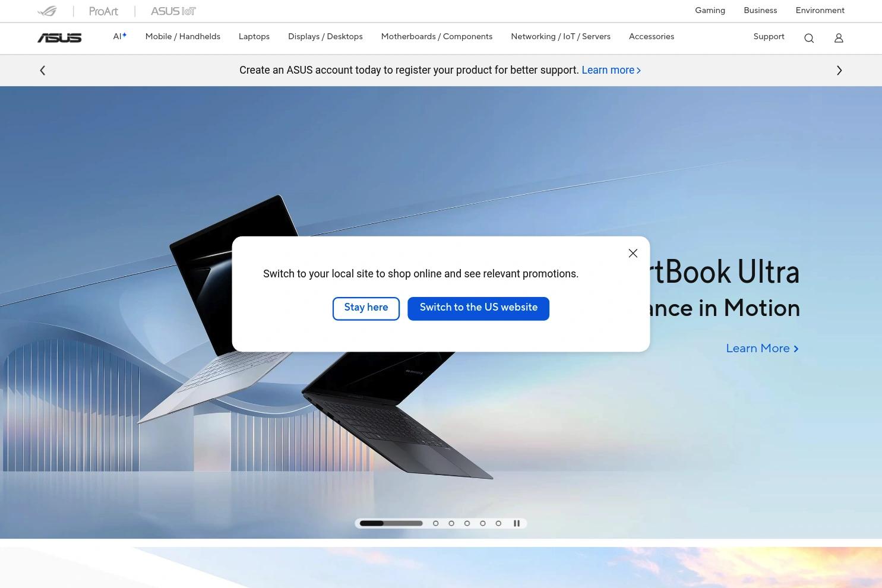Image resolution: width=882 pixels, height=588 pixels.
Task: Click Switch to the US website
Action: (x=479, y=308)
